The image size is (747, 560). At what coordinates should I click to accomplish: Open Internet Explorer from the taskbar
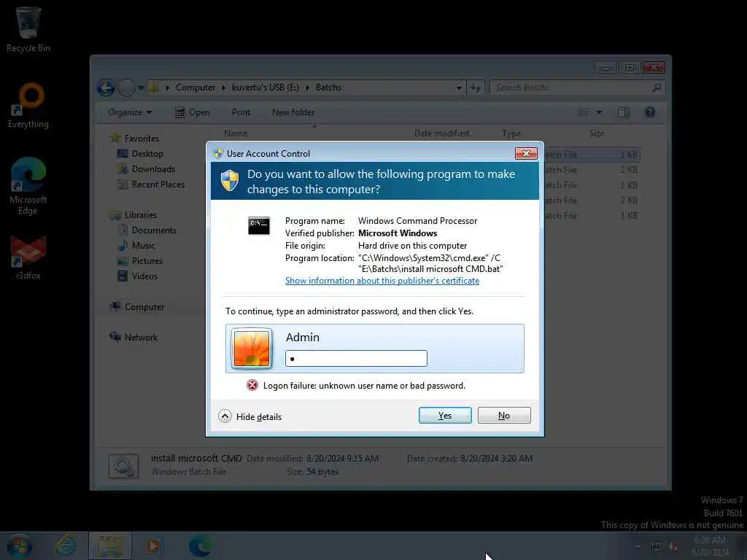(65, 546)
